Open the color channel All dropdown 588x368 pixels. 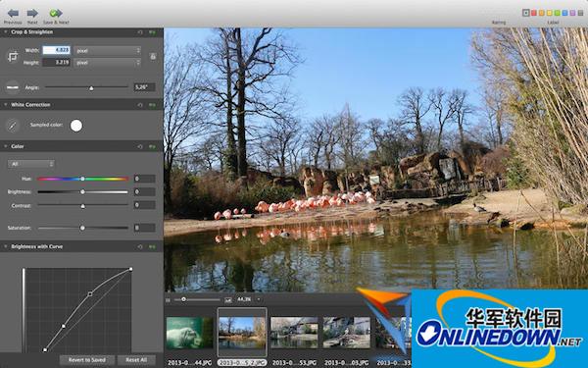(x=31, y=164)
